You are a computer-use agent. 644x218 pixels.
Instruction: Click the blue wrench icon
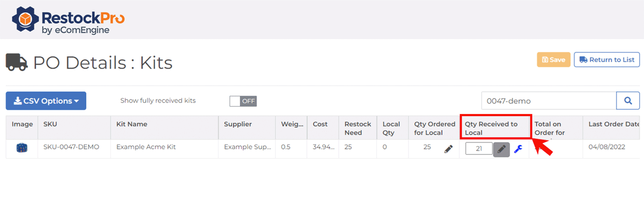(x=518, y=149)
